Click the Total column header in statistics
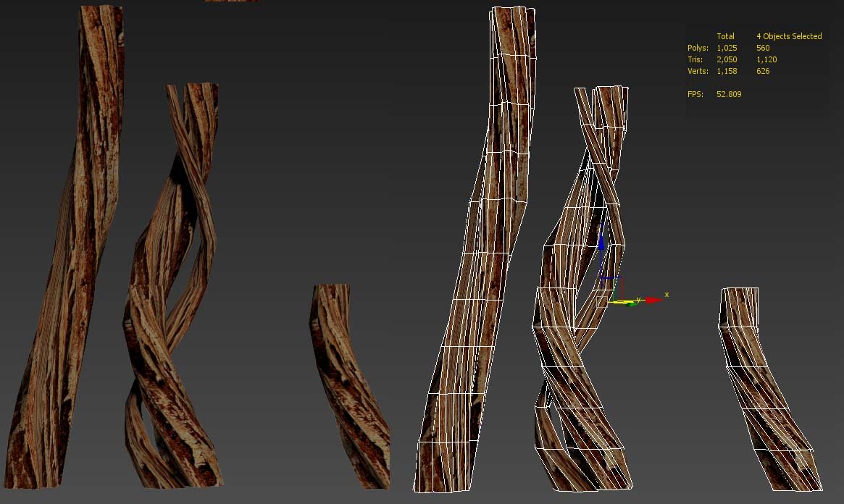This screenshot has width=844, height=504. click(x=725, y=36)
